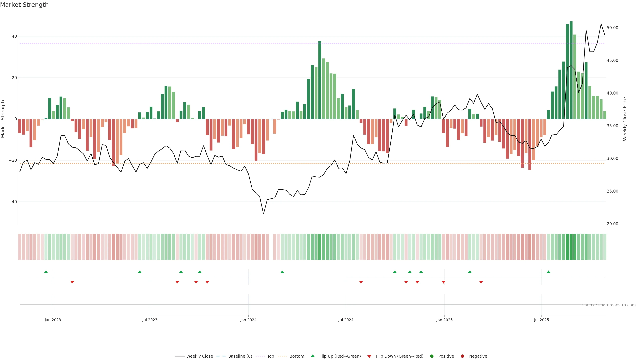Click the Market Strength chart title
This screenshot has width=644, height=362.
(24, 5)
